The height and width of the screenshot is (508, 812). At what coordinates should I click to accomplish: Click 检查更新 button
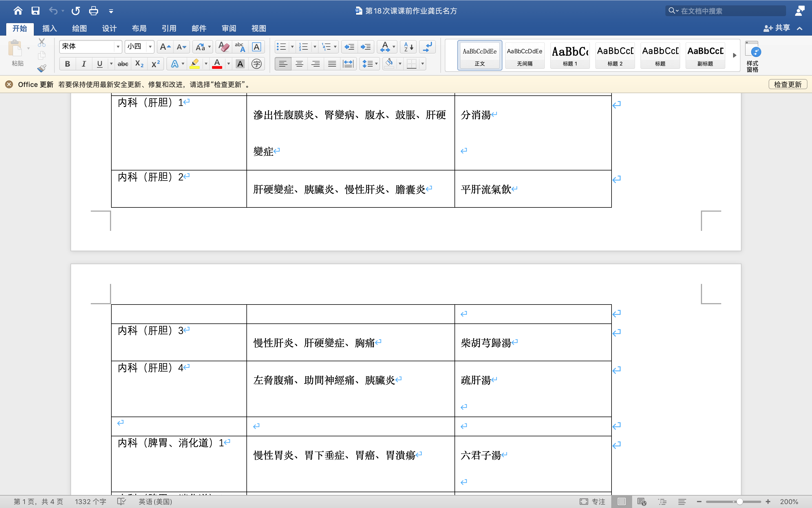coord(787,84)
